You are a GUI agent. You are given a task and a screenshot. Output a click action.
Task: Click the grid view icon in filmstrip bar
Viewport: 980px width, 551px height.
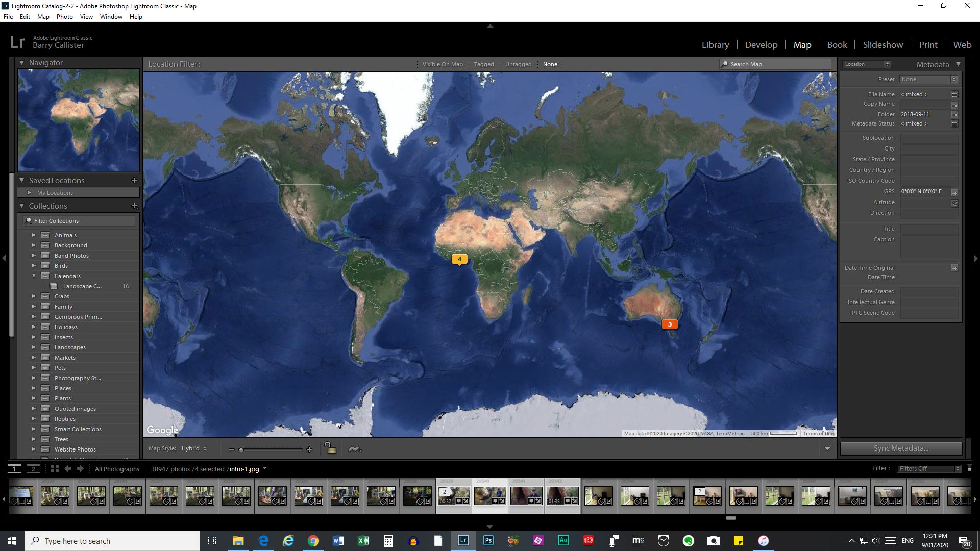(55, 469)
